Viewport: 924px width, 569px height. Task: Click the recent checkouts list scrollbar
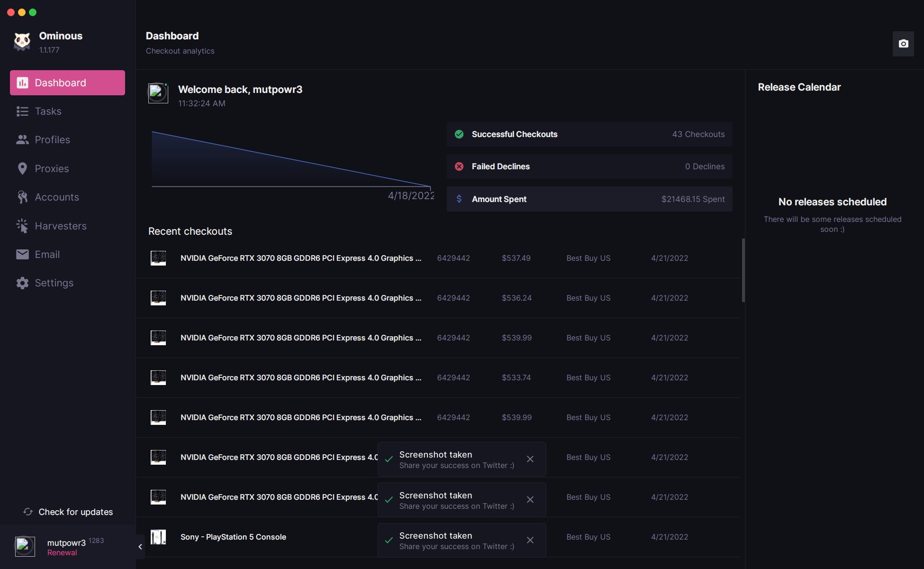click(x=743, y=270)
